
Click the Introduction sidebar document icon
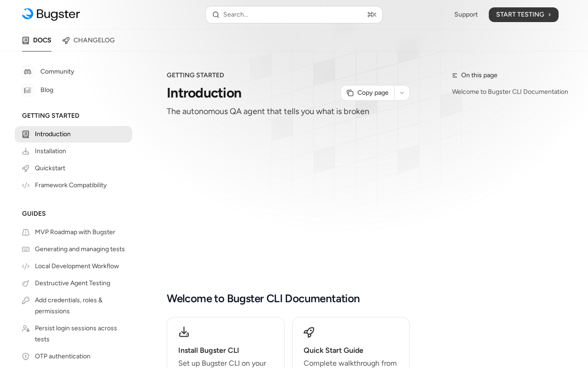point(26,134)
